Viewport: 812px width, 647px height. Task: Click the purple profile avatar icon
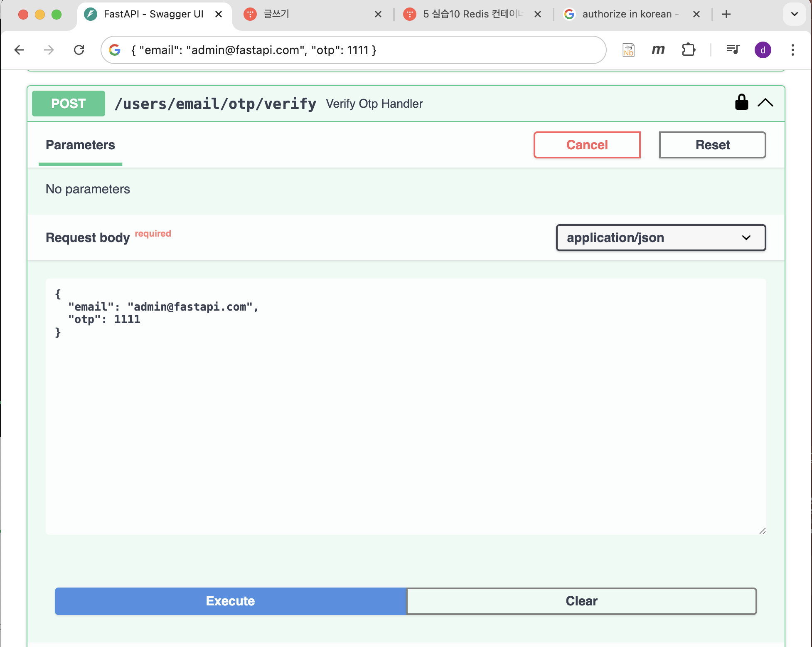click(763, 50)
